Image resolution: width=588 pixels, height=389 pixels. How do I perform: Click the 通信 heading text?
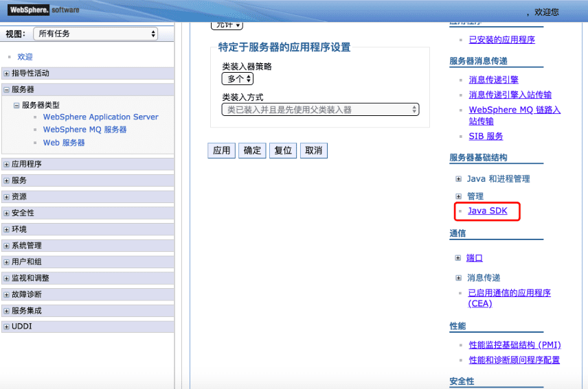pos(457,234)
